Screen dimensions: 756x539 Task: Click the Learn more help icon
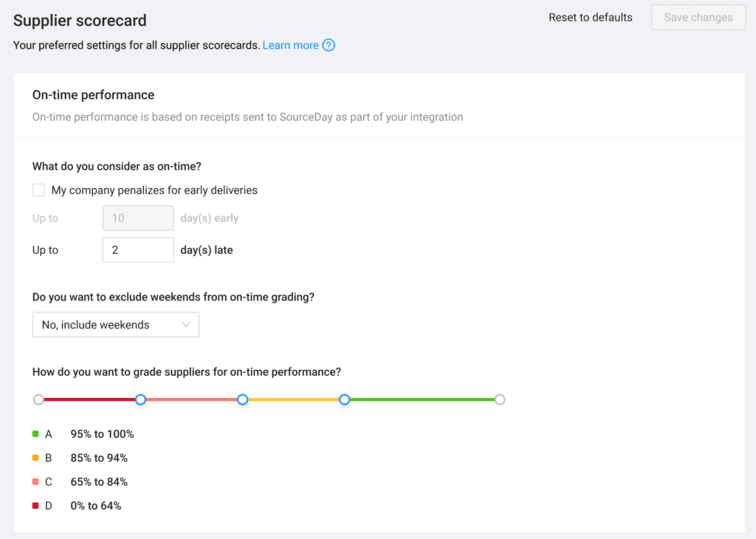(328, 45)
